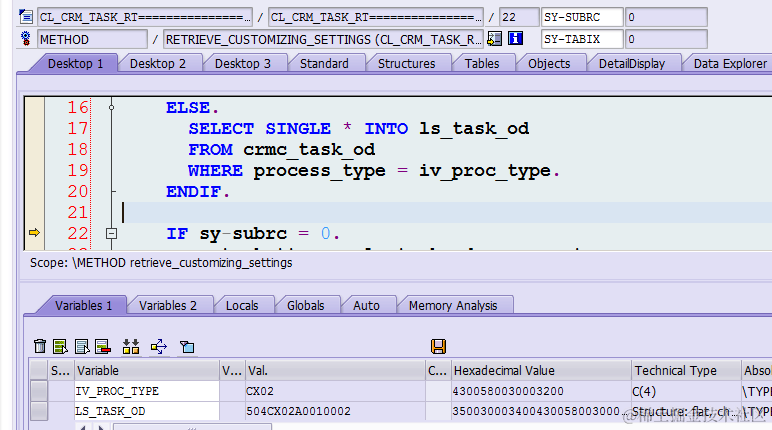Click the gray list toolbar icon

pos(82,346)
